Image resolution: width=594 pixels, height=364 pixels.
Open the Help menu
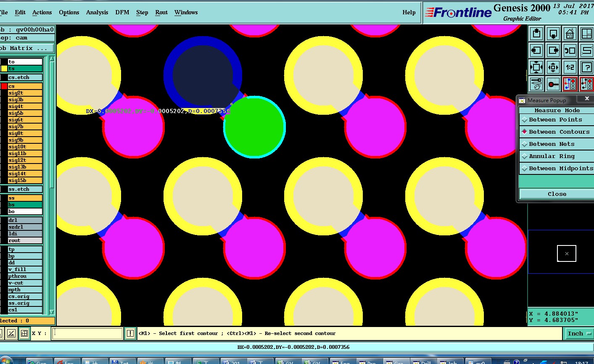point(409,13)
